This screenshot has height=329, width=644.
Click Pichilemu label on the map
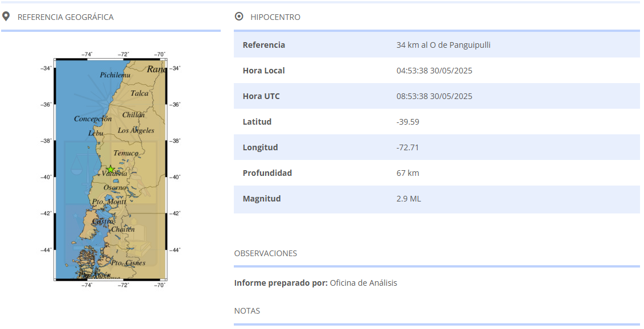(115, 75)
